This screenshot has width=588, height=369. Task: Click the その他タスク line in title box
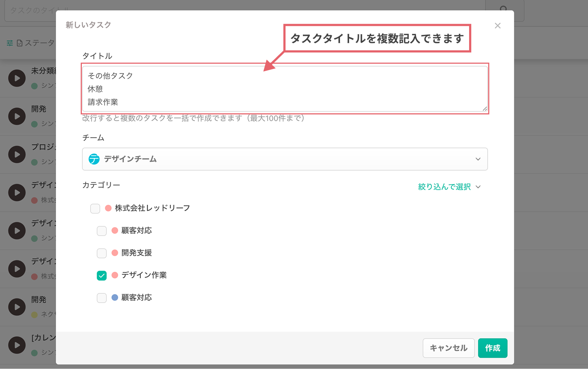pos(110,76)
